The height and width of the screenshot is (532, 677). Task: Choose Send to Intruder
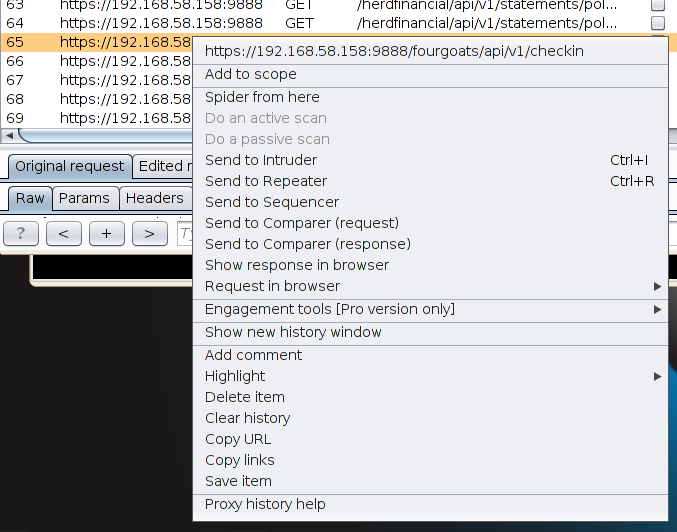click(x=430, y=160)
